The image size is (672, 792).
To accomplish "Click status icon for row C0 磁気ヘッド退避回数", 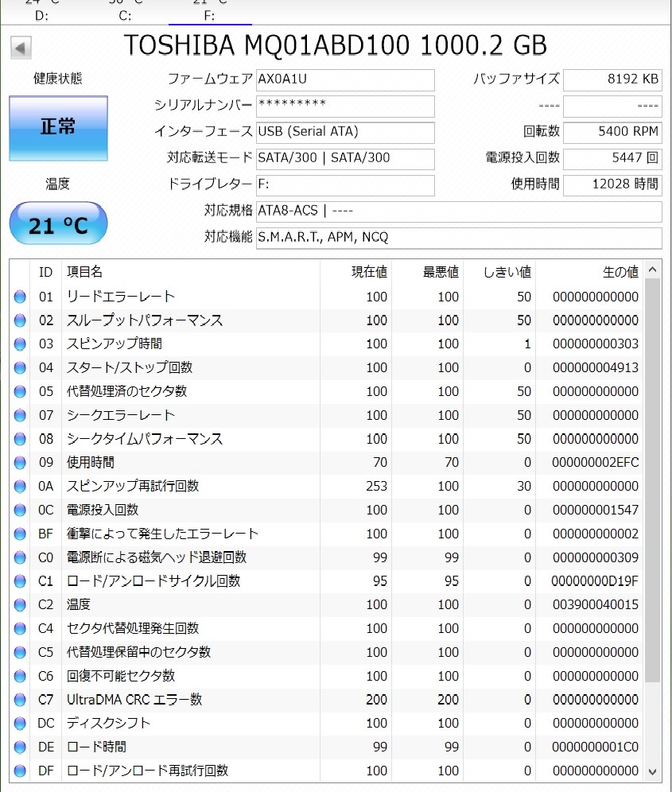I will pyautogui.click(x=20, y=557).
